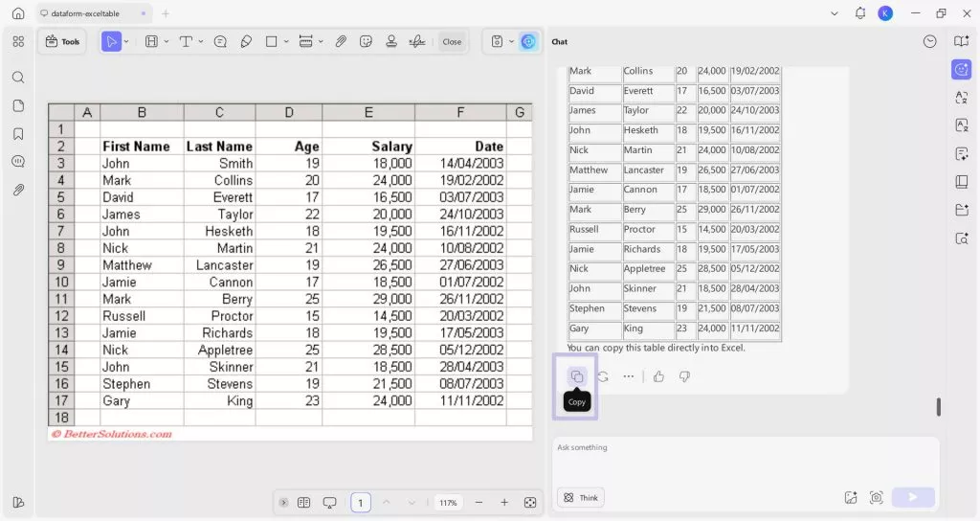This screenshot has width=980, height=521.
Task: Toggle the AI assistant toolbar icon
Action: coord(528,42)
